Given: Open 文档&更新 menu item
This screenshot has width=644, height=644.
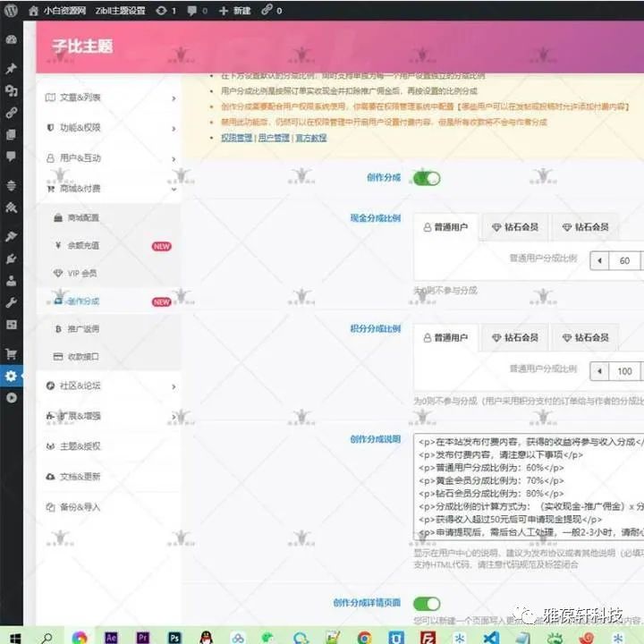Looking at the screenshot, I should point(109,477).
